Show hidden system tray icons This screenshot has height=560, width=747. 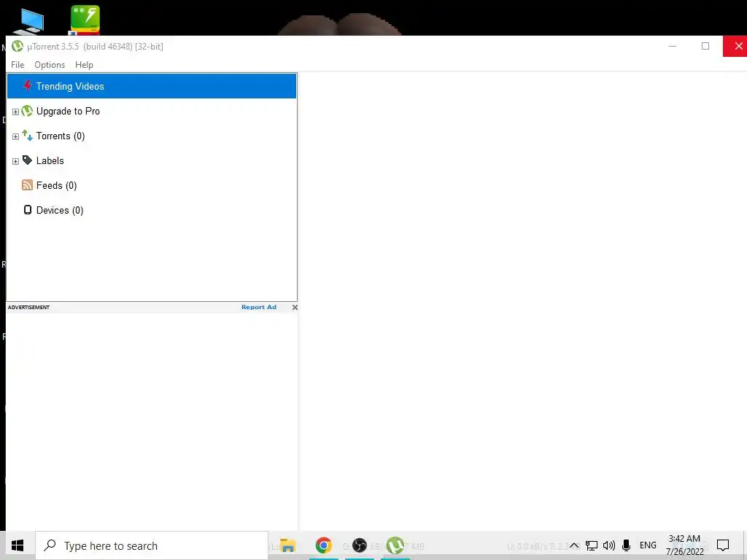pyautogui.click(x=575, y=545)
